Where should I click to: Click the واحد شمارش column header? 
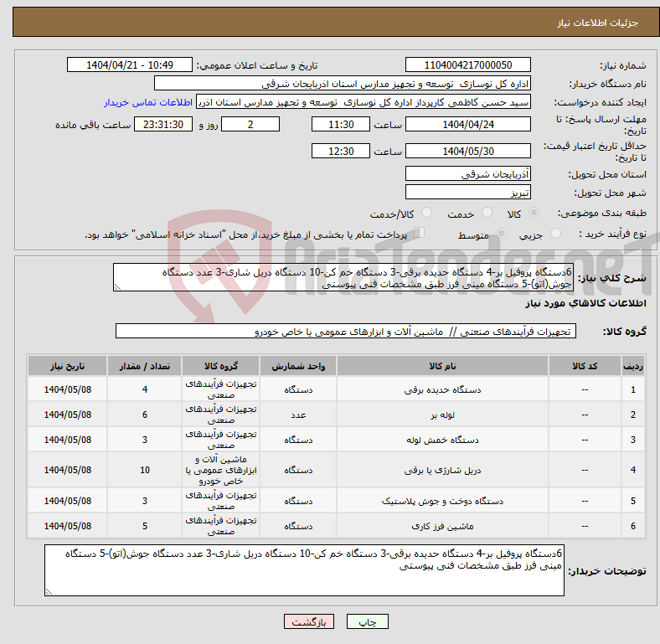(298, 366)
